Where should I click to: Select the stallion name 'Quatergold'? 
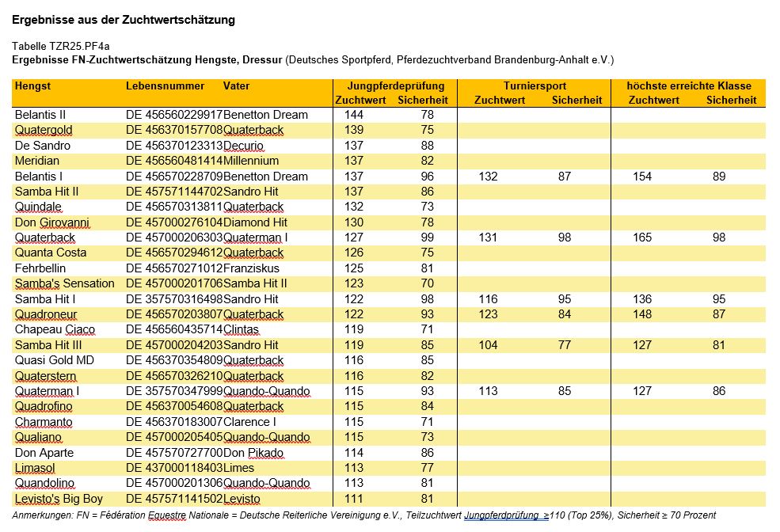pyautogui.click(x=44, y=131)
